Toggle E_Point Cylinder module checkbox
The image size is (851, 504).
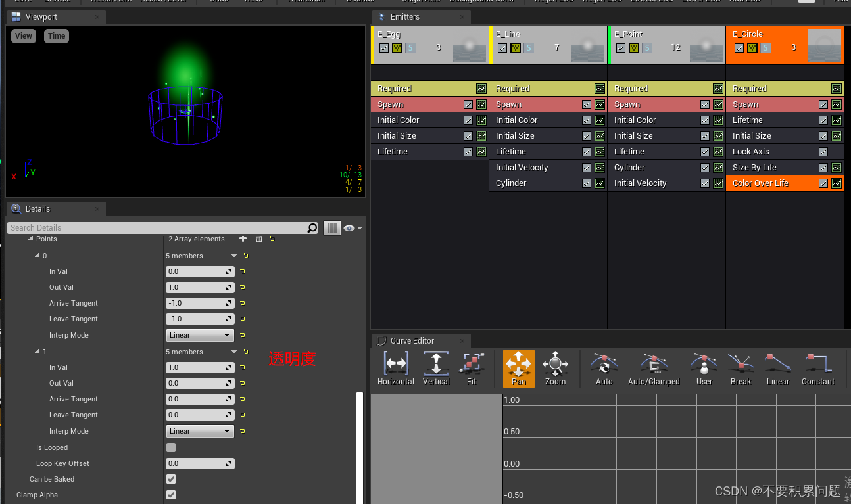pos(705,168)
